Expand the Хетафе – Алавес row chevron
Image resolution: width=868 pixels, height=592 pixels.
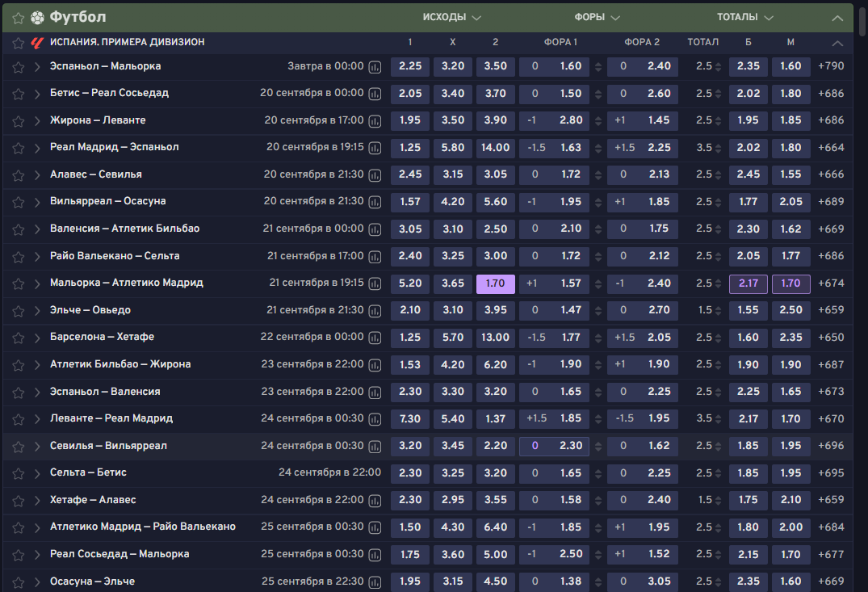[x=37, y=502]
